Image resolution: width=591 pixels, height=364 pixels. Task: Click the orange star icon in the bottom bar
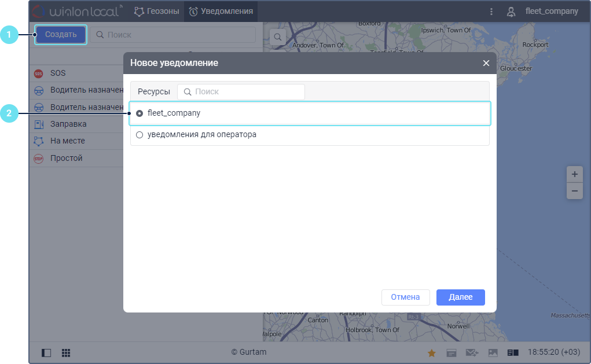click(432, 352)
